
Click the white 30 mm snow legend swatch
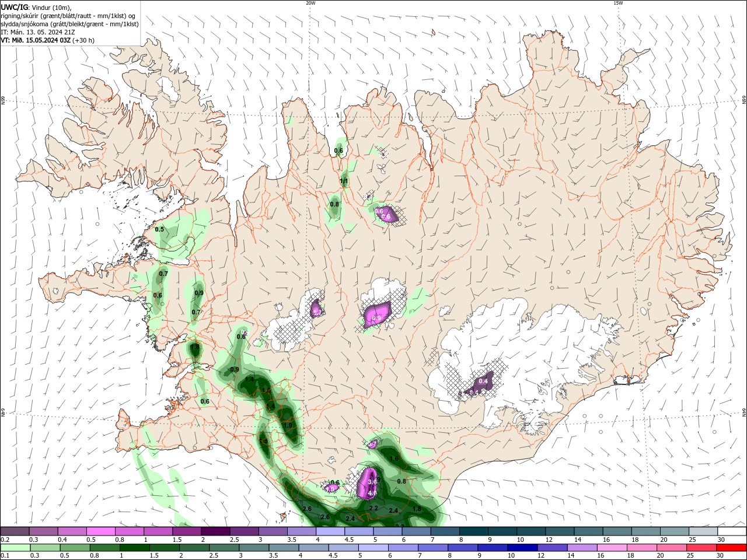point(732,531)
